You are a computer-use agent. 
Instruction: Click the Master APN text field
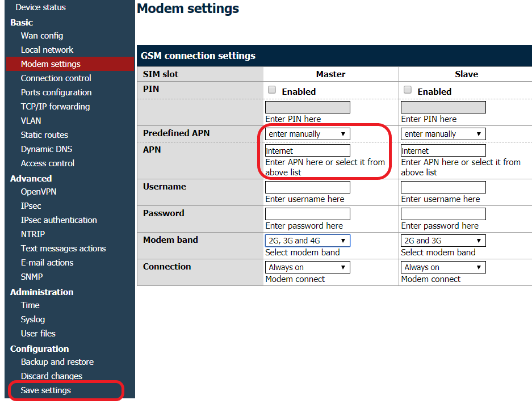(x=307, y=151)
